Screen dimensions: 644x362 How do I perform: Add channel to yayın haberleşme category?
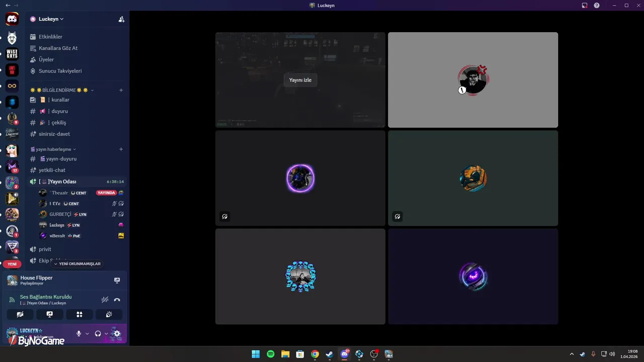point(121,149)
